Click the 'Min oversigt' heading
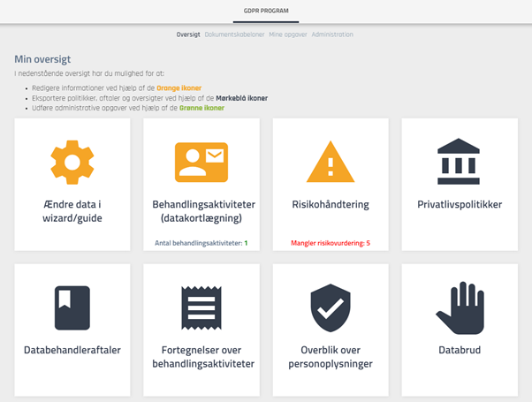The image size is (532, 402). pyautogui.click(x=42, y=59)
